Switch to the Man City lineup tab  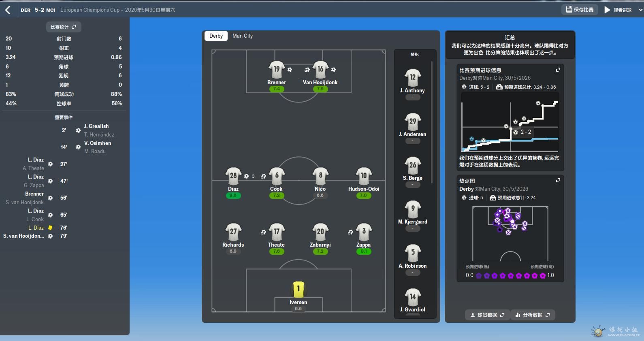tap(243, 36)
